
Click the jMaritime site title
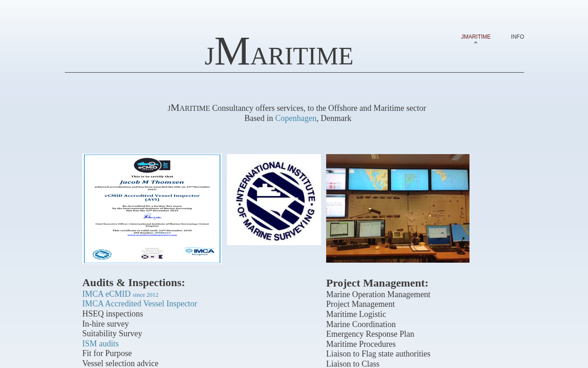point(279,52)
